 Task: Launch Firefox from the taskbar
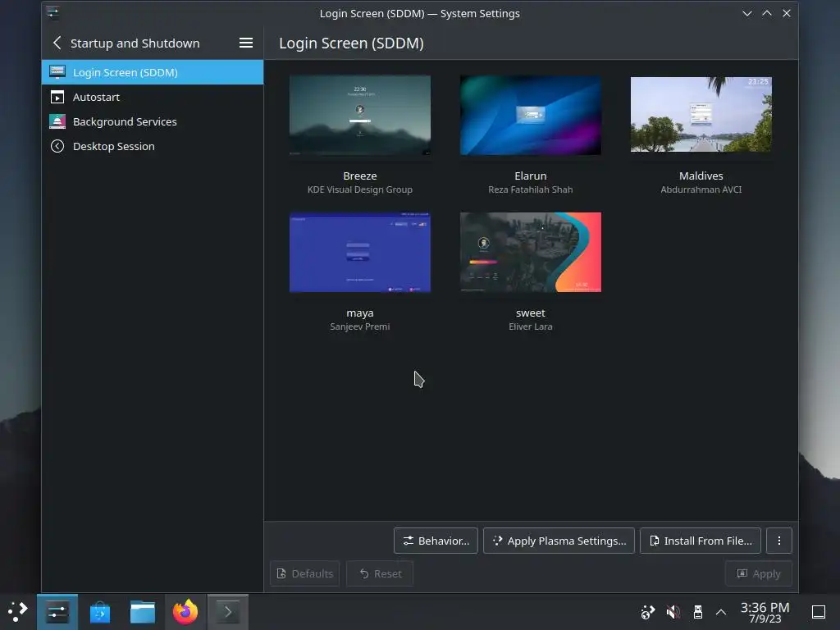pos(185,612)
